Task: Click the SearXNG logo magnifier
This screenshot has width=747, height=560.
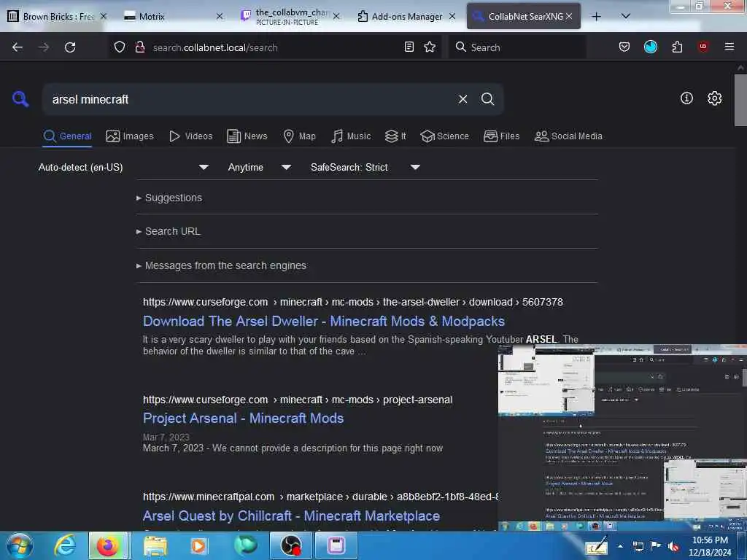Action: [20, 98]
